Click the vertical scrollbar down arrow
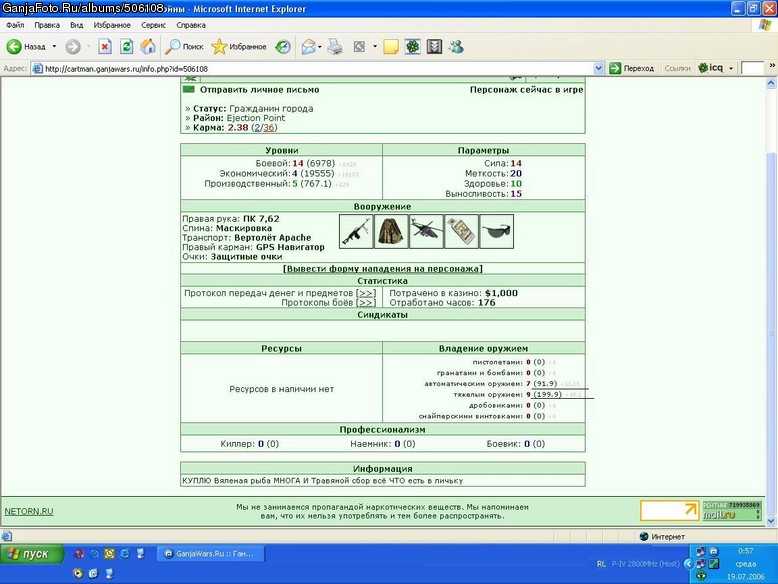This screenshot has width=778, height=584. coord(771,521)
